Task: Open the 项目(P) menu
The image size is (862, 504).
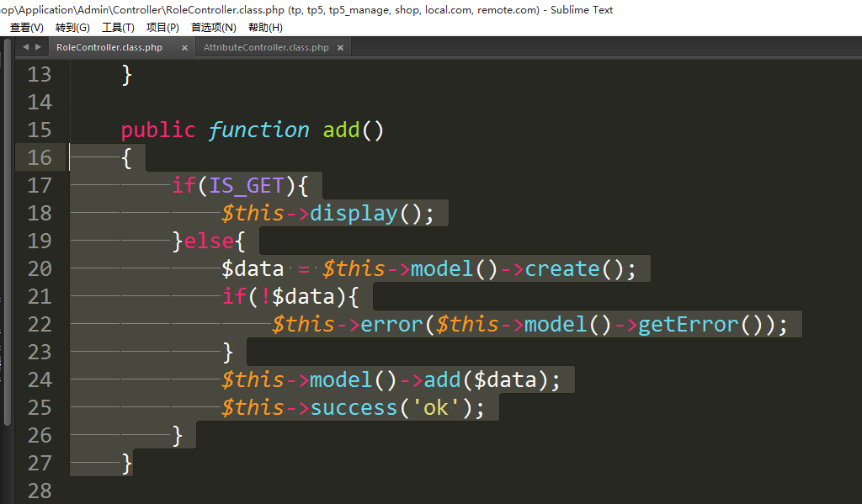Action: (162, 28)
